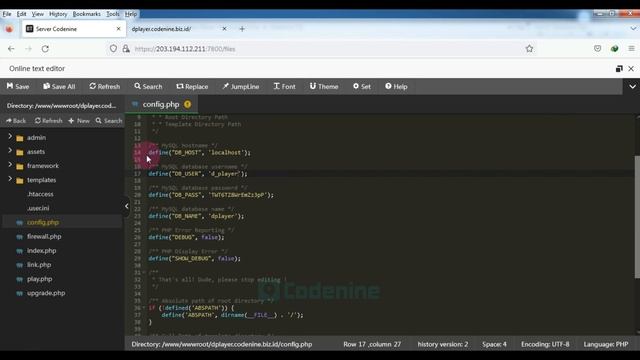Viewport: 640px width, 360px height.
Task: Open a new browser tab
Action: coord(242,29)
